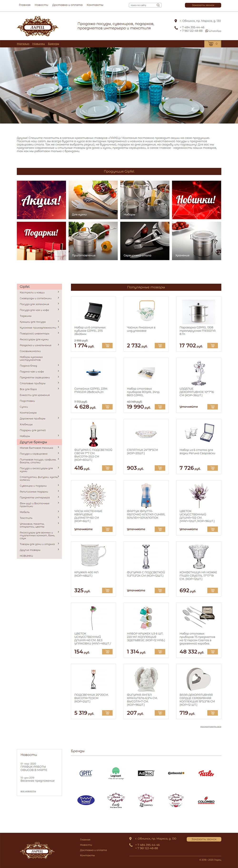Open the Доставка и оплата top menu item
Screen dimensions: 238x868
(x=67, y=5)
